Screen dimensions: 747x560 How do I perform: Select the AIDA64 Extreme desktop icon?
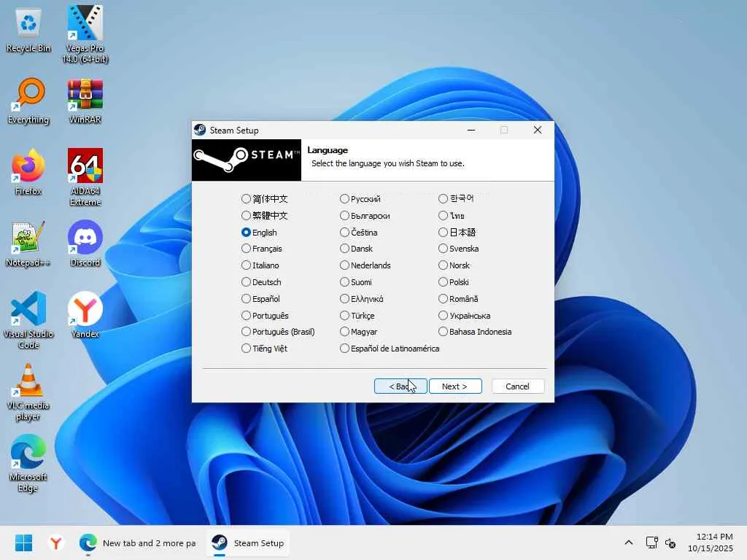(x=85, y=177)
